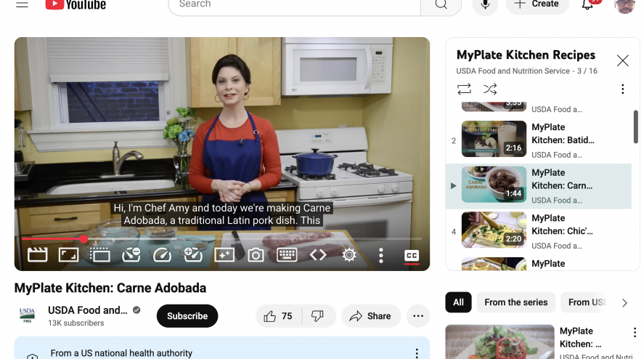
Task: Subscribe to the USDA channel
Action: pos(187,316)
